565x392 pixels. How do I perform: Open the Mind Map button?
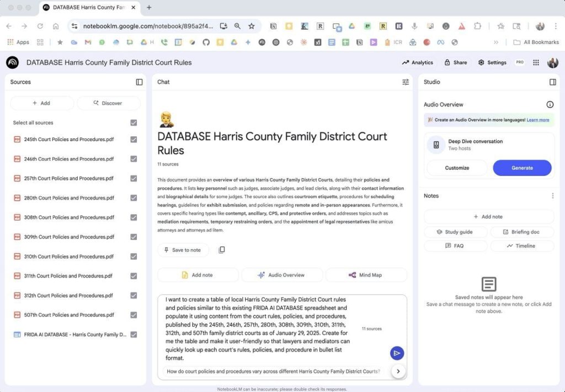(365, 275)
